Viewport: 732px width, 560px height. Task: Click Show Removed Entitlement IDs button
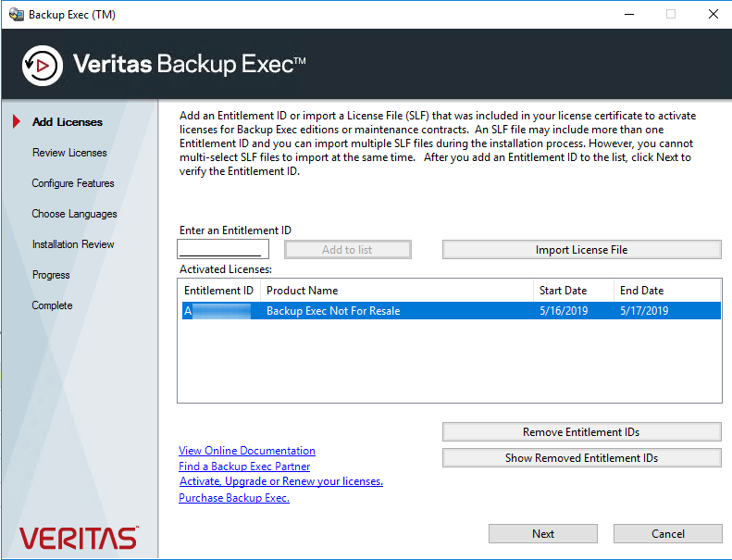click(x=581, y=458)
